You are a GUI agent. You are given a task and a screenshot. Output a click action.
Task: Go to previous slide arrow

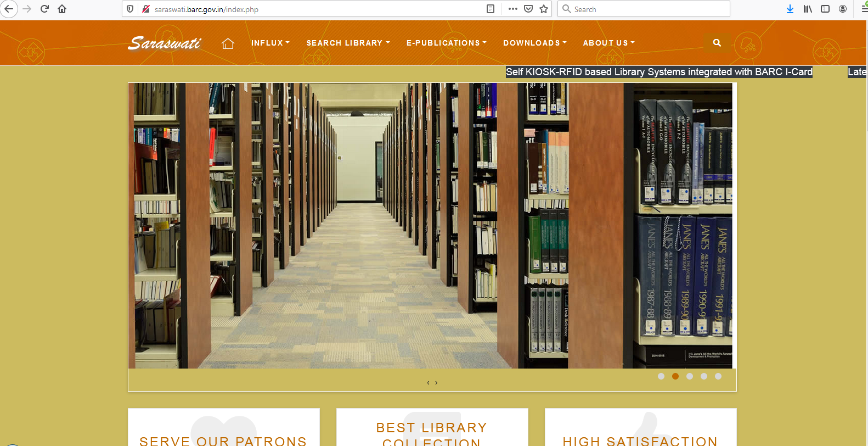pyautogui.click(x=428, y=383)
